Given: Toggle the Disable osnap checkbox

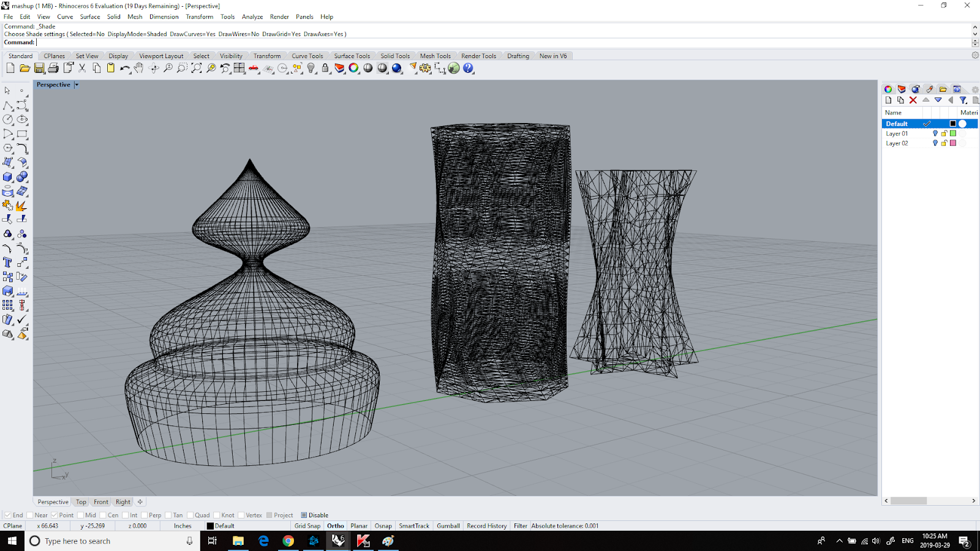Looking at the screenshot, I should click(x=304, y=515).
